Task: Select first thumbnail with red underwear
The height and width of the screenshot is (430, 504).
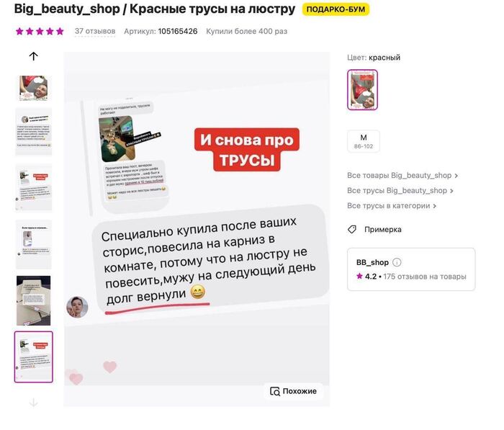Action: point(33,88)
